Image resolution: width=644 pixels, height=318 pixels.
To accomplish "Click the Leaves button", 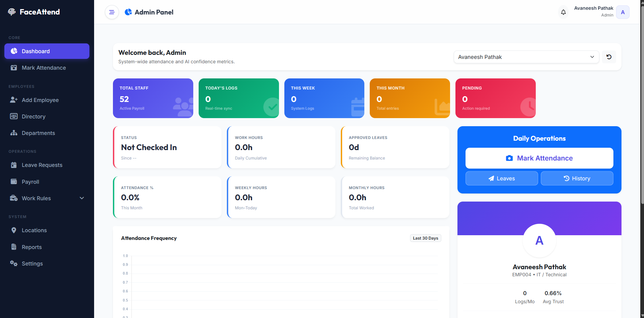I will tap(501, 178).
